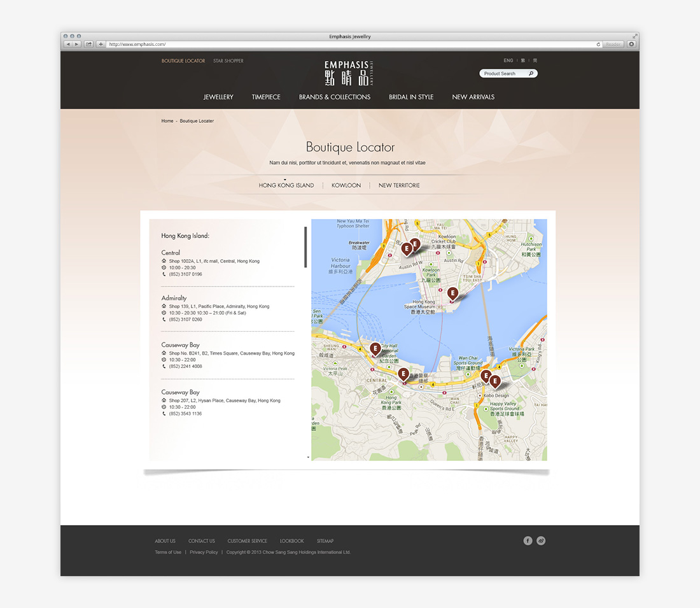Click map pin beside City Hall Memorial Garden

coord(375,348)
